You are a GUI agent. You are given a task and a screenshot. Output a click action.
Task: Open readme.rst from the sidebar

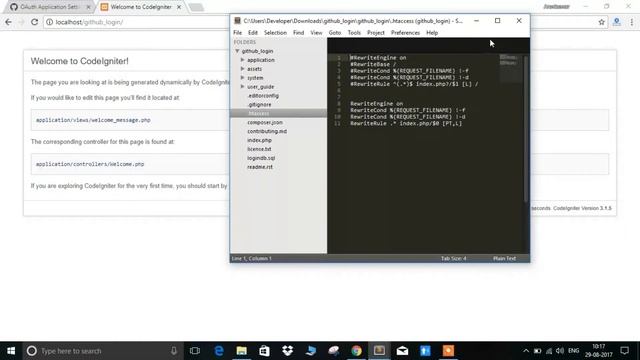point(260,167)
